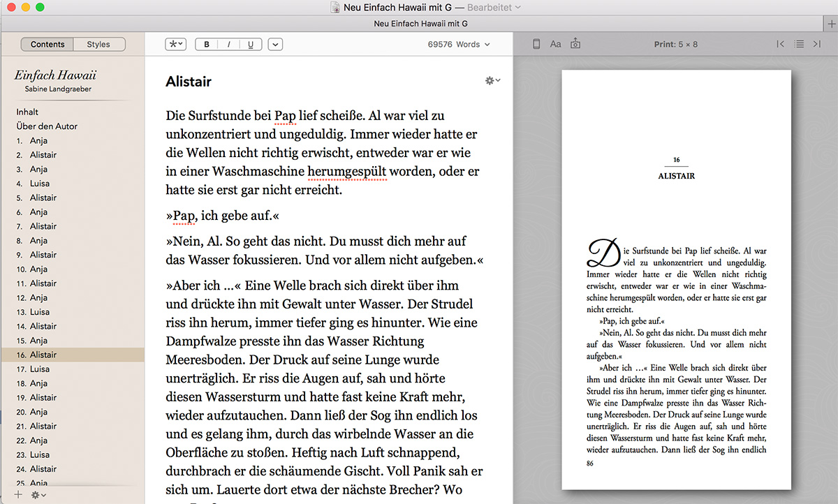
Task: Select the device preview icon
Action: pos(536,44)
